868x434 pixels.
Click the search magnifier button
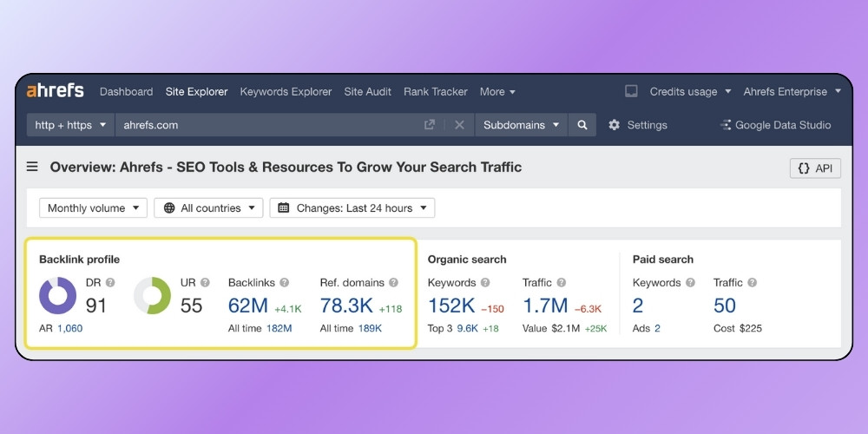pyautogui.click(x=582, y=125)
